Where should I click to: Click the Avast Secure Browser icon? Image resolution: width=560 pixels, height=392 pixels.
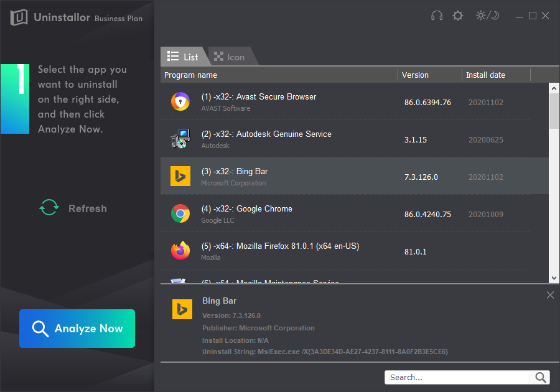[180, 102]
